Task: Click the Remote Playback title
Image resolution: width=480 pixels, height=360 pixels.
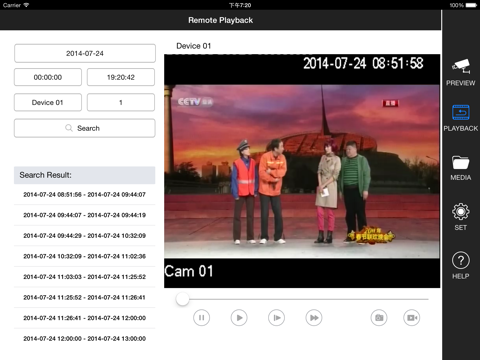Action: tap(221, 20)
